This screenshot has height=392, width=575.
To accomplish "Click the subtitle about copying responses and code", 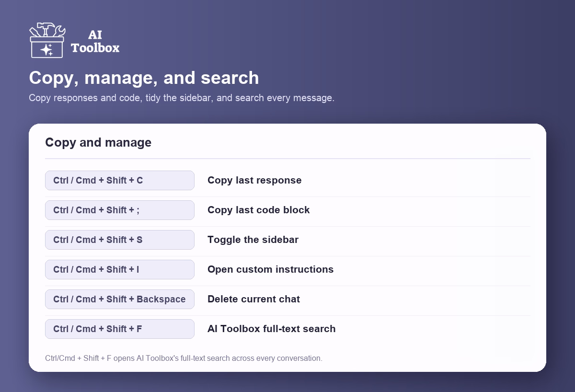I will [182, 98].
